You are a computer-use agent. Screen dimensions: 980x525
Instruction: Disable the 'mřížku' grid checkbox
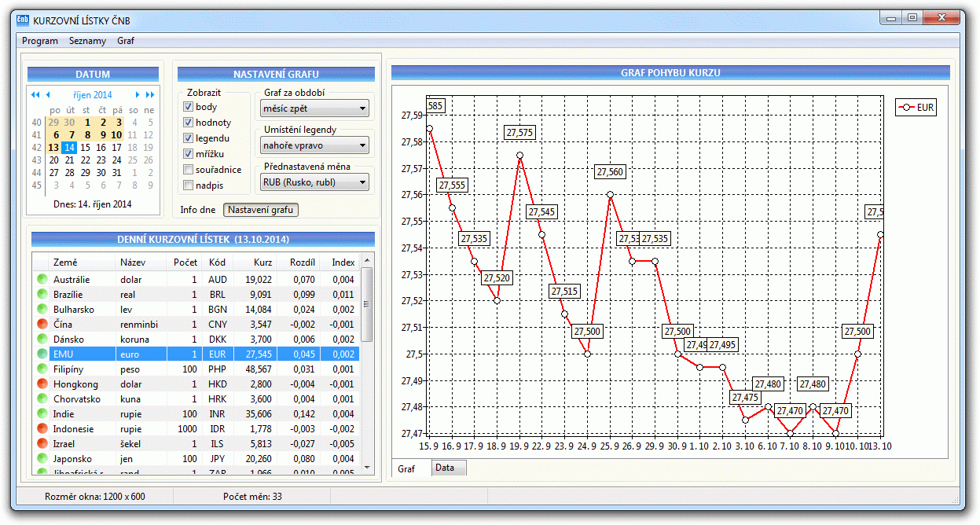pyautogui.click(x=189, y=154)
